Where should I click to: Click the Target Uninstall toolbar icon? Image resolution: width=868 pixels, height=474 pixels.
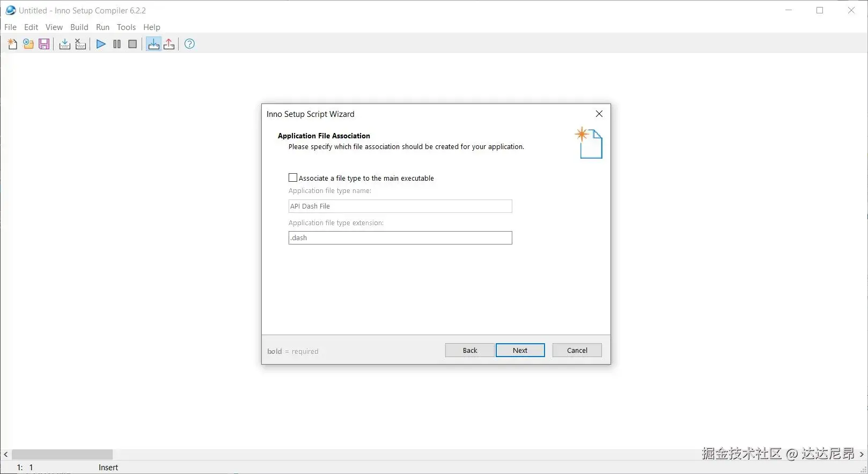coord(169,44)
